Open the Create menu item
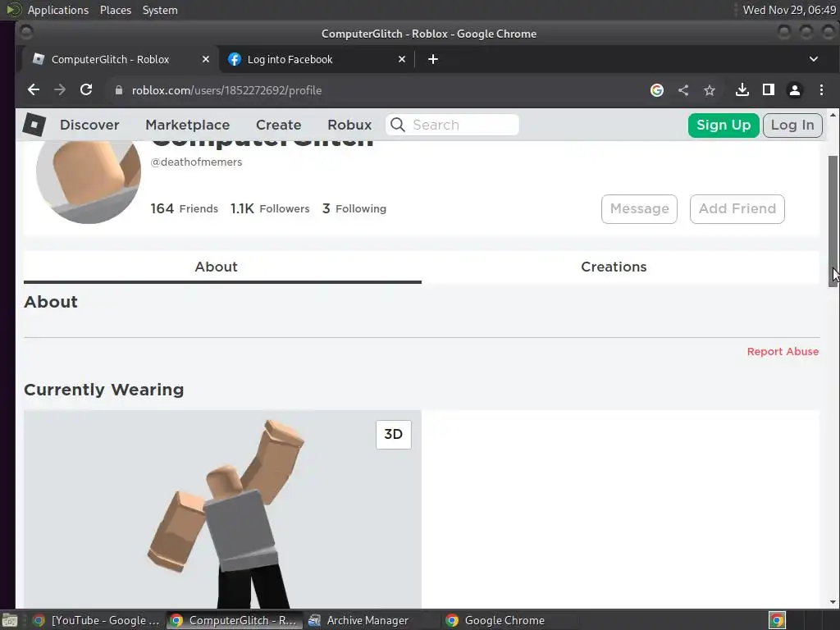 (x=279, y=125)
